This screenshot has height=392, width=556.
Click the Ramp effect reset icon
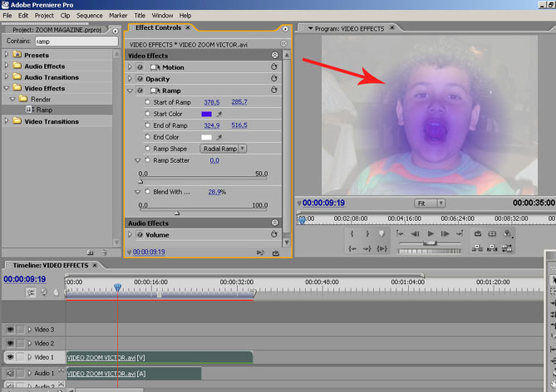(273, 91)
